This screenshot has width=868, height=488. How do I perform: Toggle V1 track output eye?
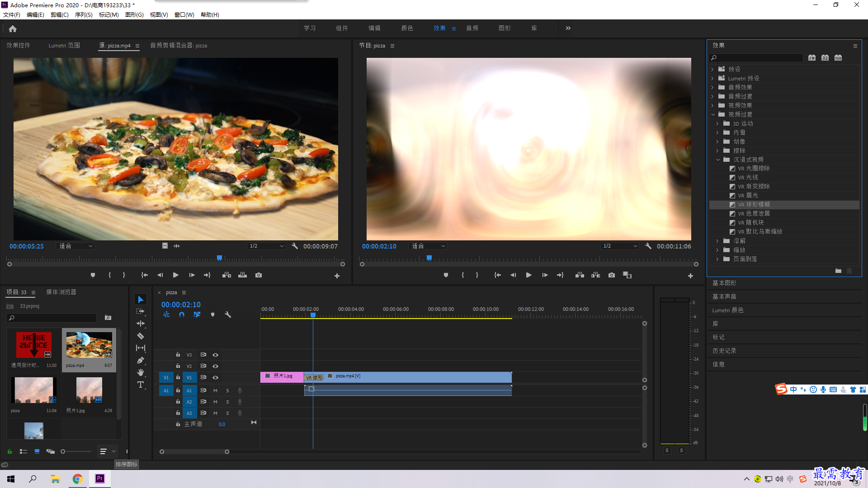(216, 377)
